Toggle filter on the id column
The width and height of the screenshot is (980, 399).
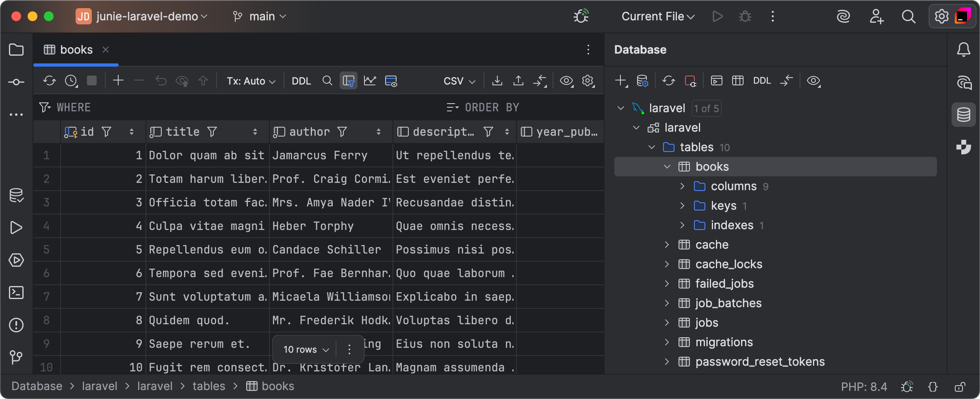pos(106,132)
